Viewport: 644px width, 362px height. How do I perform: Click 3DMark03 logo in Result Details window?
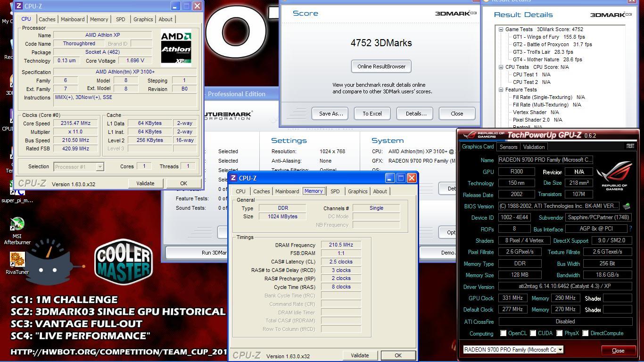[611, 15]
